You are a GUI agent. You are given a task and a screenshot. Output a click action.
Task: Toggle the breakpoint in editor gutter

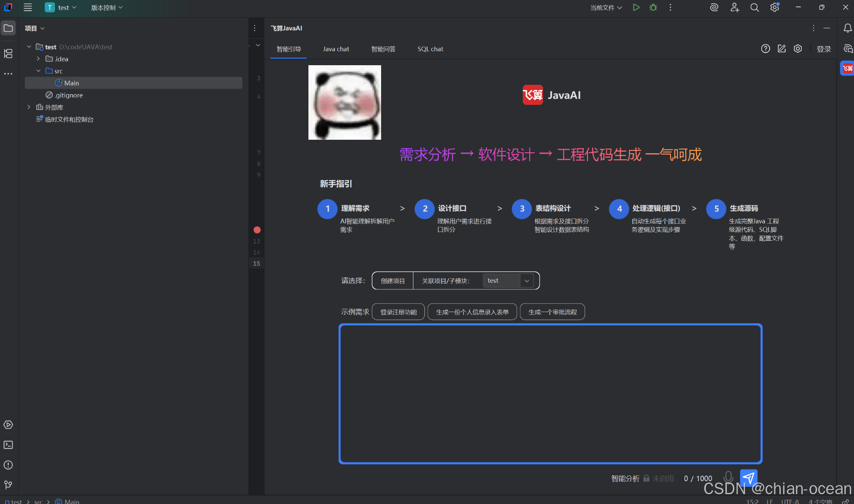pyautogui.click(x=257, y=230)
